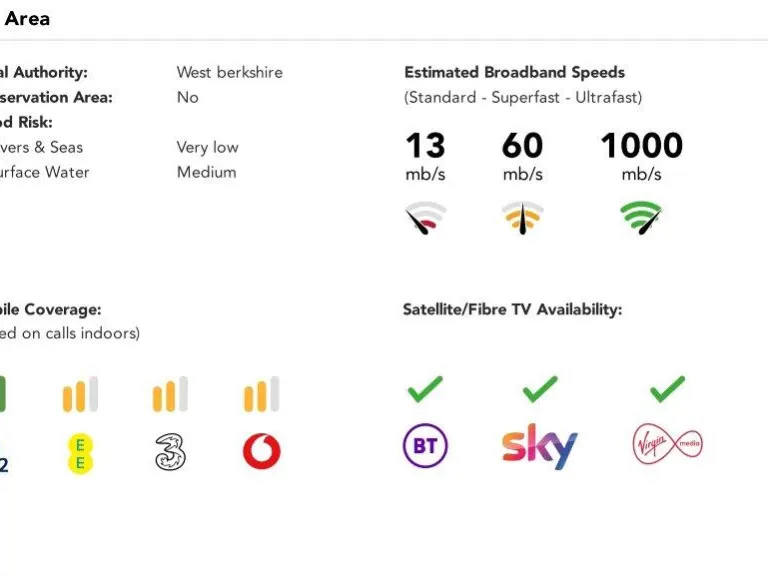Click the green checkmark above Sky
Screen dimensions: 768x576
(x=540, y=389)
